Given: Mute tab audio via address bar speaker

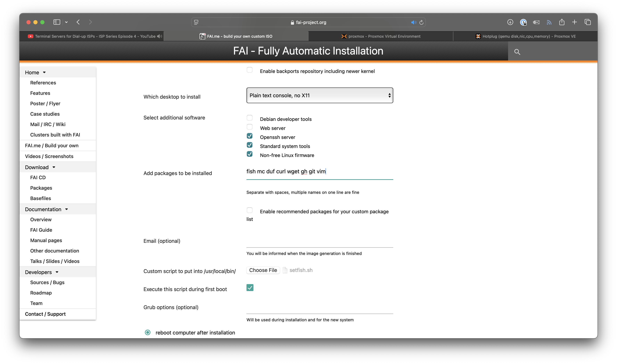Looking at the screenshot, I should [413, 22].
